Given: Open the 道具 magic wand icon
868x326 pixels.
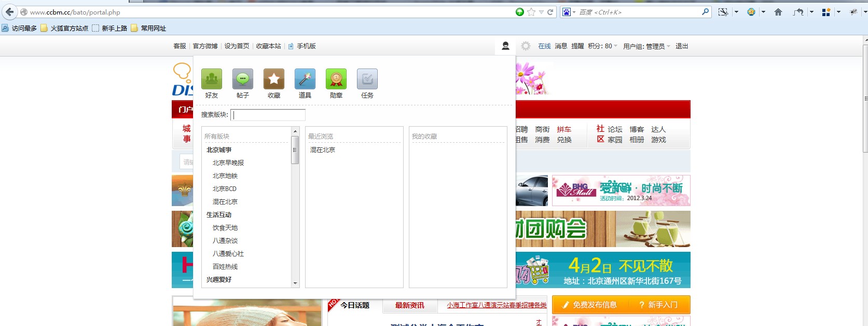Looking at the screenshot, I should (x=305, y=79).
